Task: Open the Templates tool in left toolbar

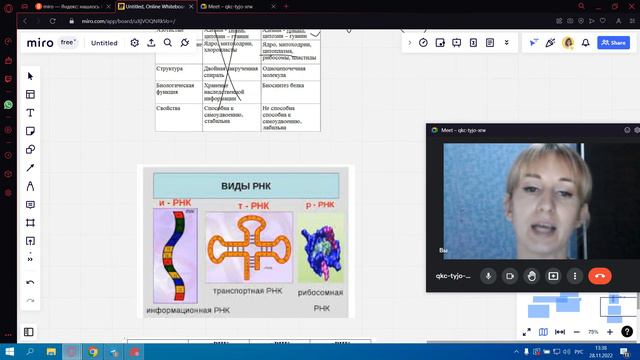Action: pos(30,95)
